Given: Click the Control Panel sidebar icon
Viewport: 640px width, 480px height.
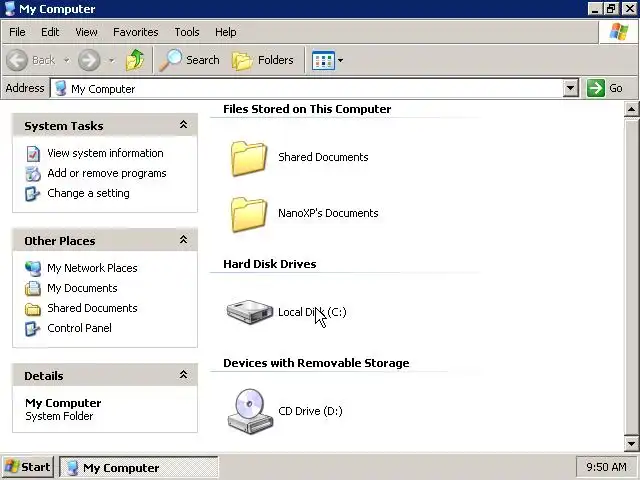Looking at the screenshot, I should 33,329.
